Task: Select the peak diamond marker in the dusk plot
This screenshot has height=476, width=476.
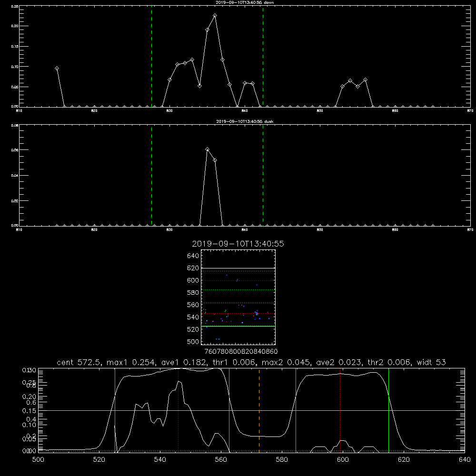Action: [208, 149]
